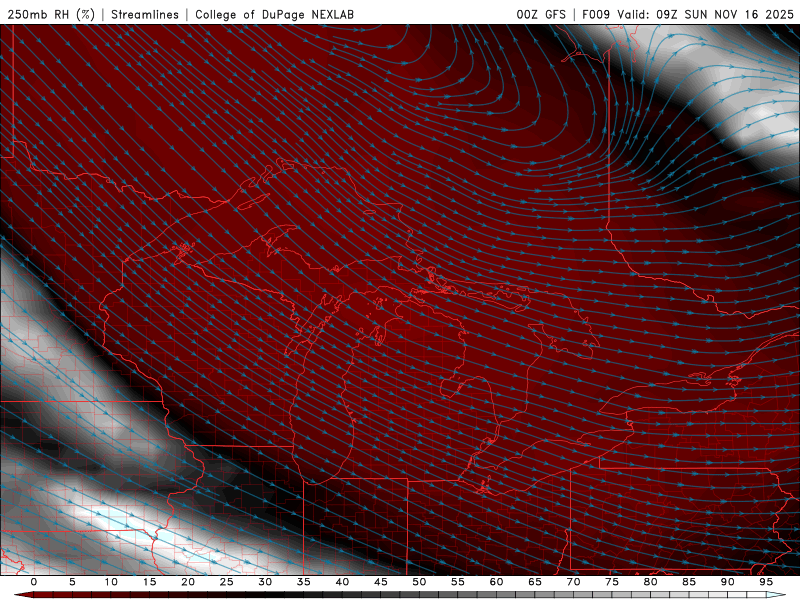Click the '10' colorbar scale label

coord(111,582)
